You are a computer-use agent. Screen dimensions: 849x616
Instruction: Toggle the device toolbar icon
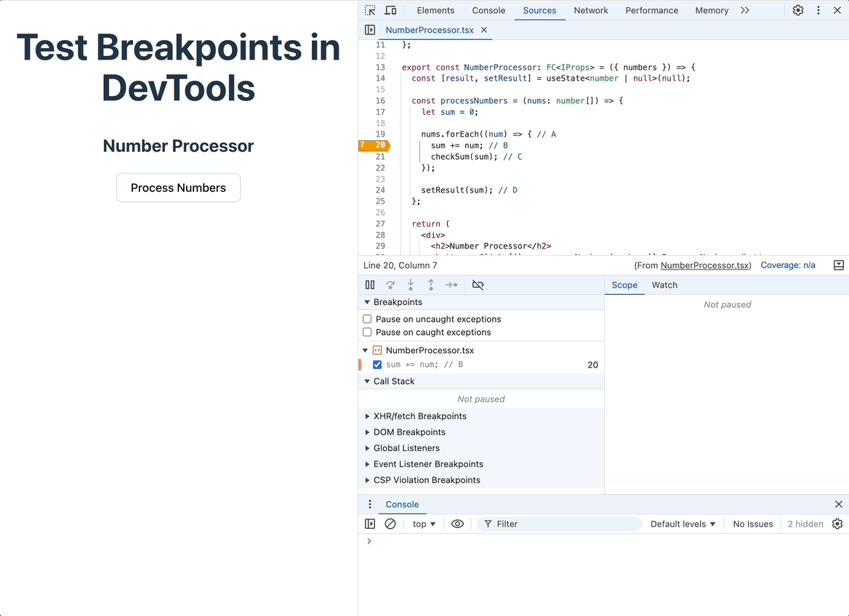(x=390, y=10)
